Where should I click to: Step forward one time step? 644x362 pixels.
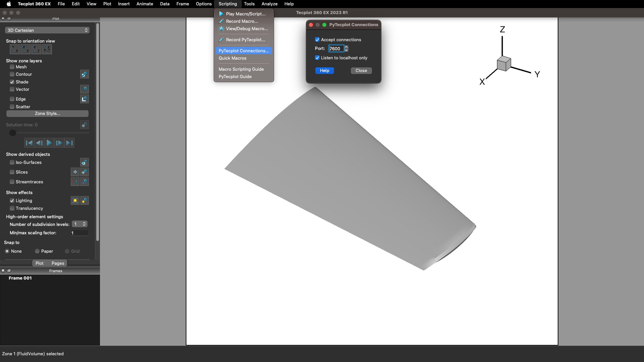[59, 143]
